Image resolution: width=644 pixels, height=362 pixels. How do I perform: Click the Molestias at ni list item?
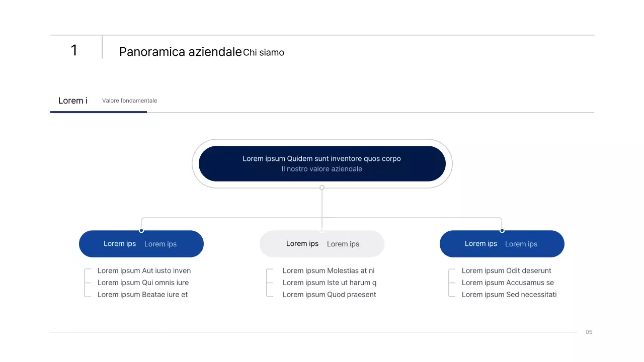click(x=329, y=270)
